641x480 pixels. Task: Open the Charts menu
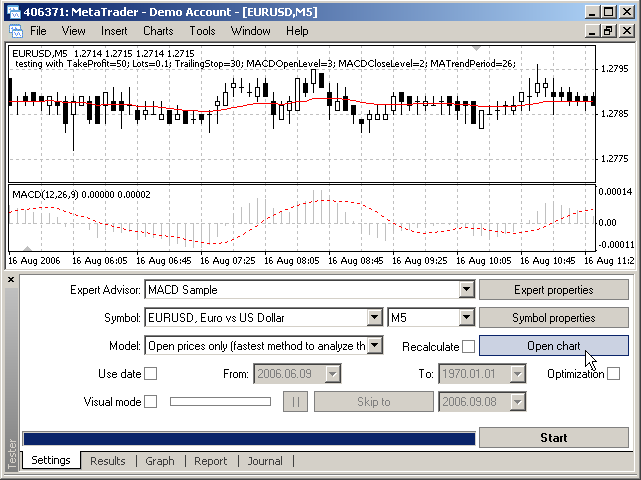(x=158, y=31)
